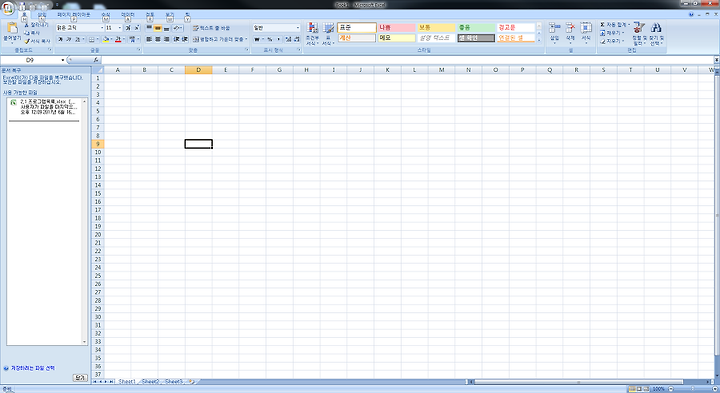Toggle italic formatting
Viewport: 720px width, 393px height.
[69, 39]
